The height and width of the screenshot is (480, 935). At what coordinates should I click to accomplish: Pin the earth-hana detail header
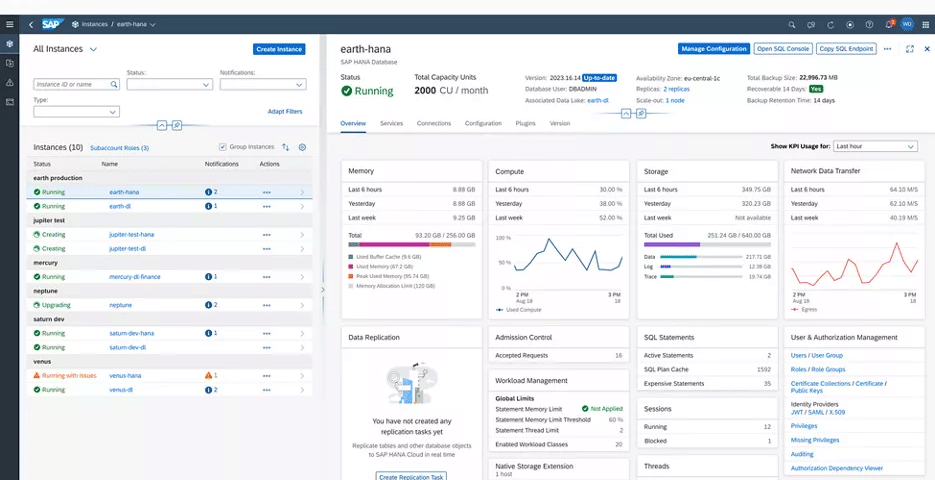pyautogui.click(x=641, y=113)
